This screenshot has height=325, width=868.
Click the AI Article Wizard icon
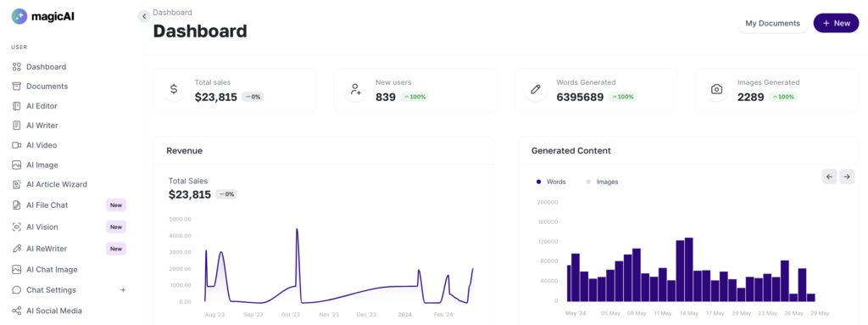tap(17, 185)
